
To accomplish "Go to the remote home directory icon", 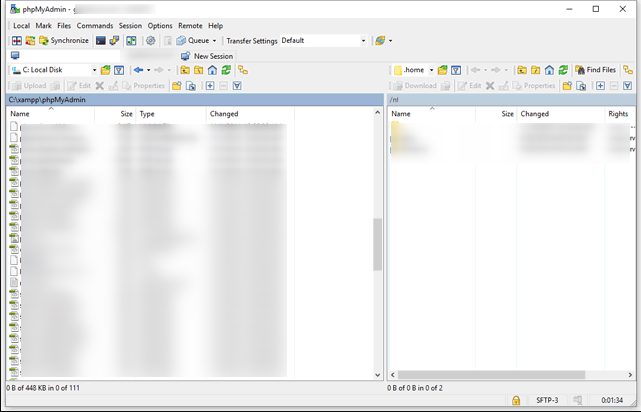I will pyautogui.click(x=549, y=70).
